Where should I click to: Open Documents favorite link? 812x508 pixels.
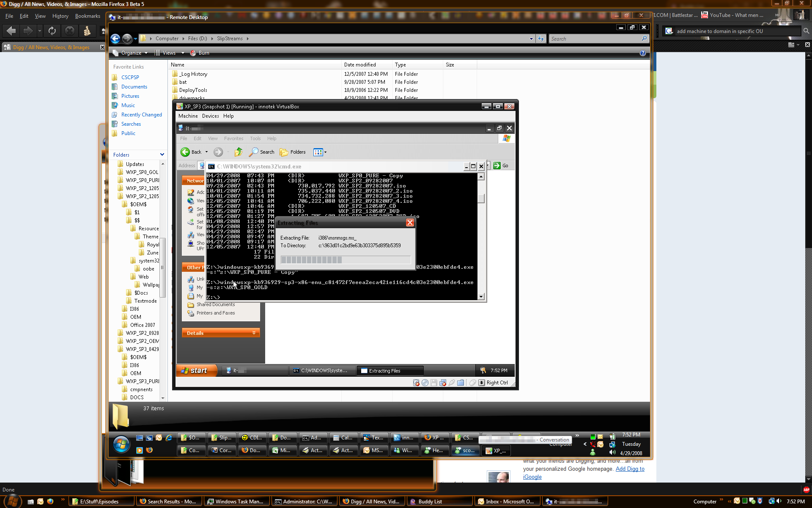click(x=134, y=87)
